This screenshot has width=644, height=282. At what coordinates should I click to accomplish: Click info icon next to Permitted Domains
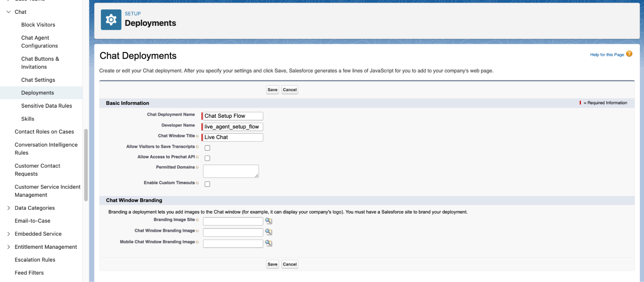point(197,167)
